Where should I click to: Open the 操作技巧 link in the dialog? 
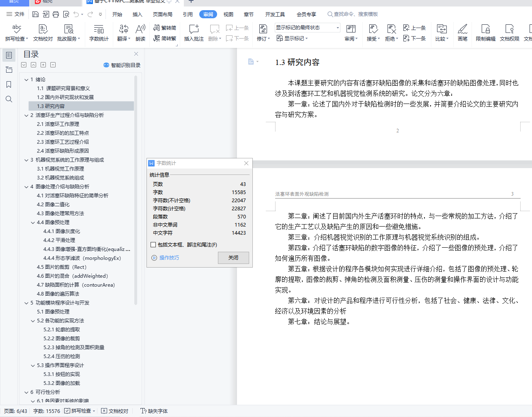(165, 258)
